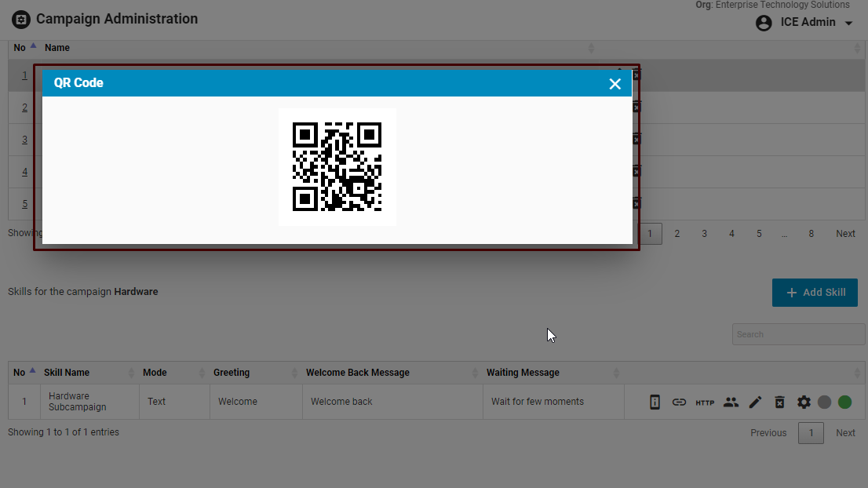Screen dimensions: 868x488
Task: Open the agents people icon for skill
Action: (x=731, y=402)
